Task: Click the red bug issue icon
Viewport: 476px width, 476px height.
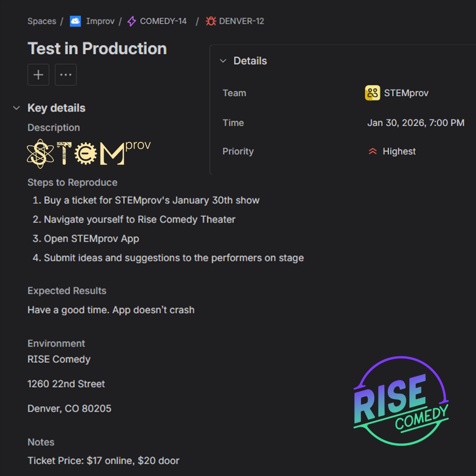Action: [211, 21]
